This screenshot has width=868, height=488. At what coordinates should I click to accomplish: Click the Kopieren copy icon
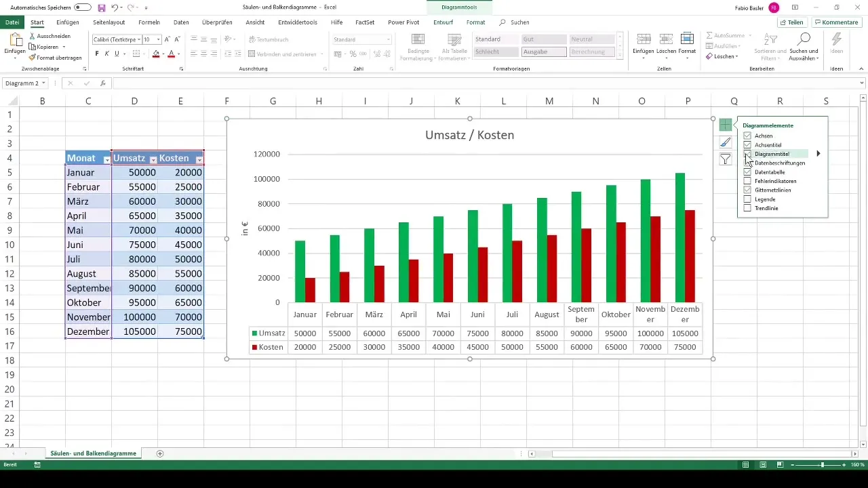pos(33,47)
